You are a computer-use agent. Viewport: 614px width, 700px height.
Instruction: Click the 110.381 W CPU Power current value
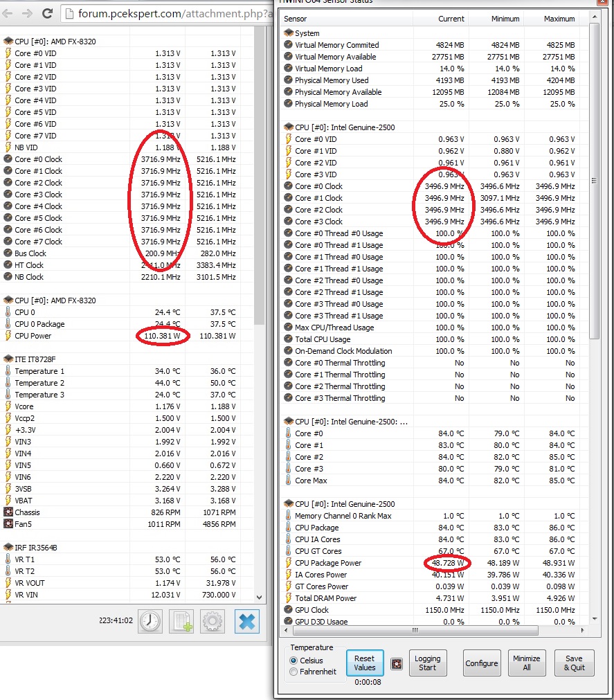[x=163, y=336]
